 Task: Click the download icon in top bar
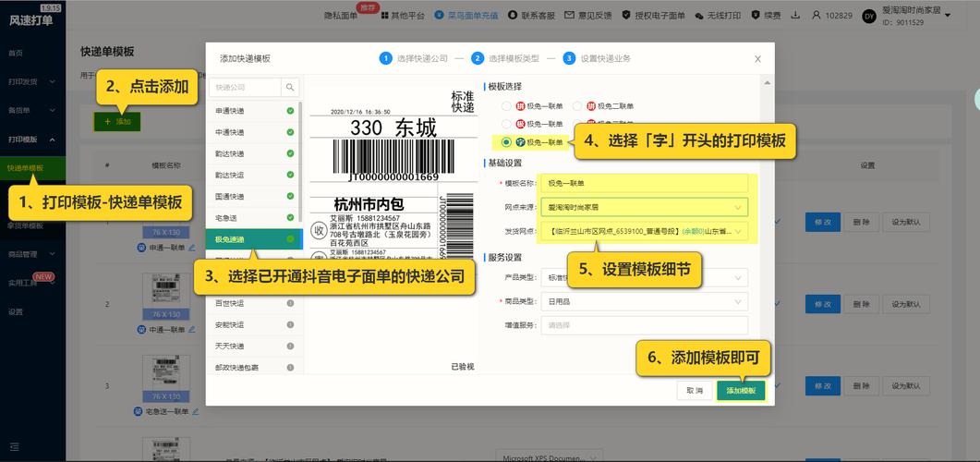pyautogui.click(x=795, y=15)
